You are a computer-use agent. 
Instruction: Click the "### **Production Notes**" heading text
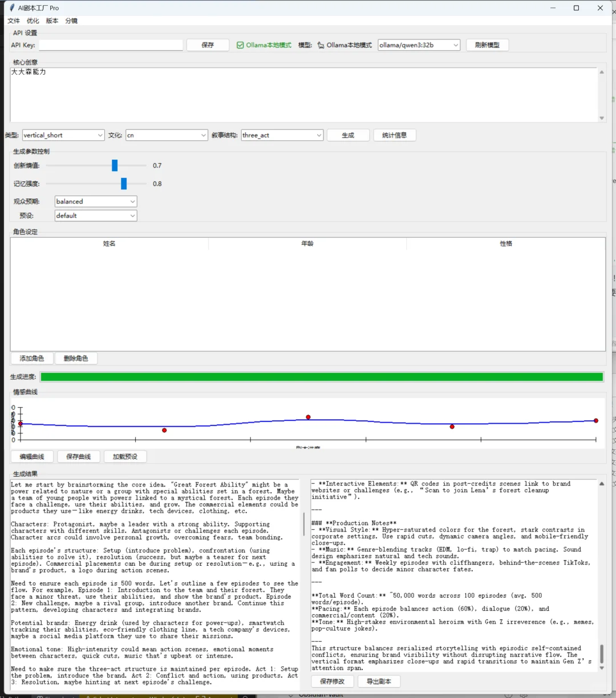click(354, 523)
